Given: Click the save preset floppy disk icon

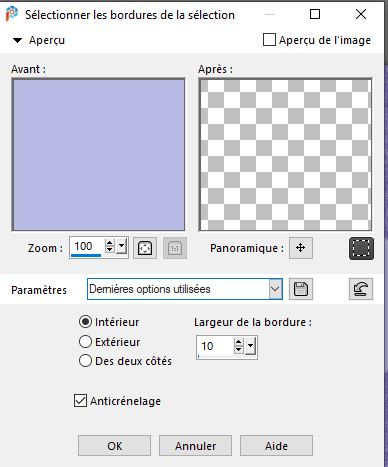Looking at the screenshot, I should click(x=301, y=289).
